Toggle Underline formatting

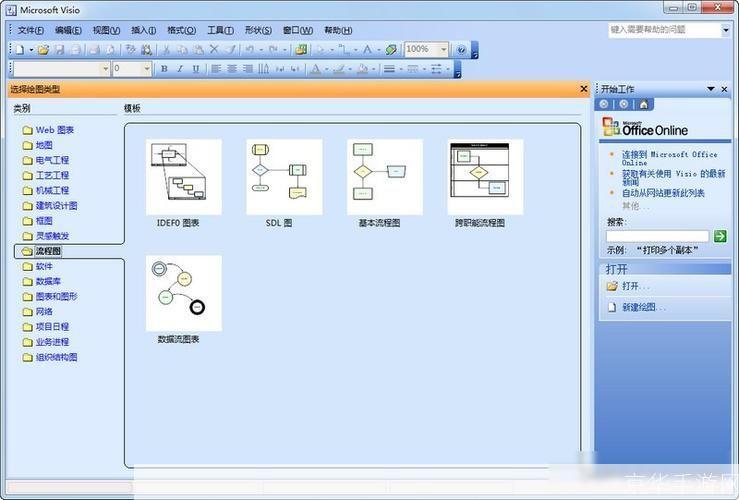click(196, 69)
